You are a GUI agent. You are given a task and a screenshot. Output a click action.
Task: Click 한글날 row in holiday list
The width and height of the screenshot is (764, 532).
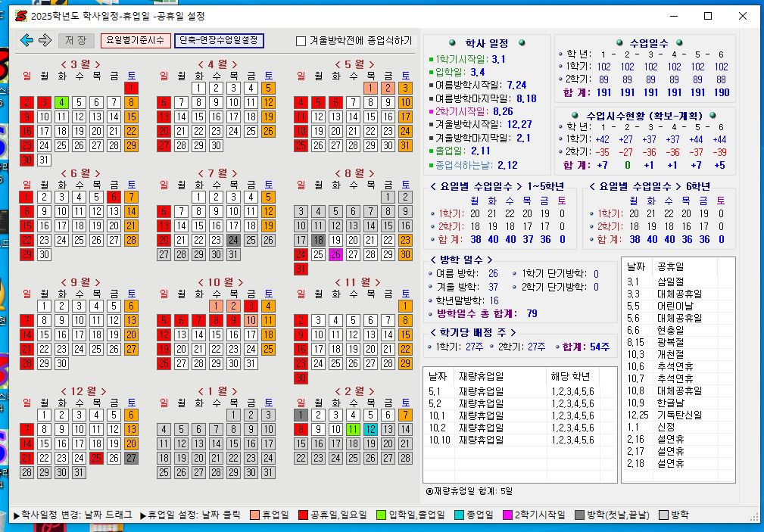click(678, 403)
